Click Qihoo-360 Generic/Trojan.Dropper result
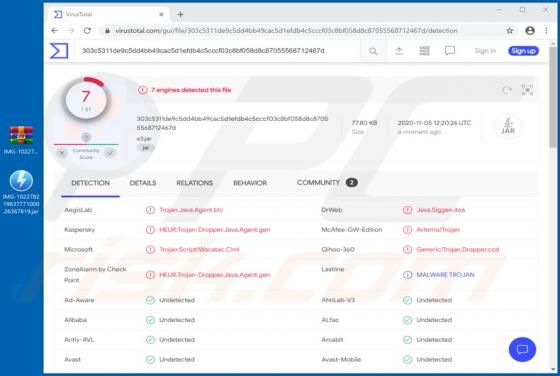 tap(458, 249)
